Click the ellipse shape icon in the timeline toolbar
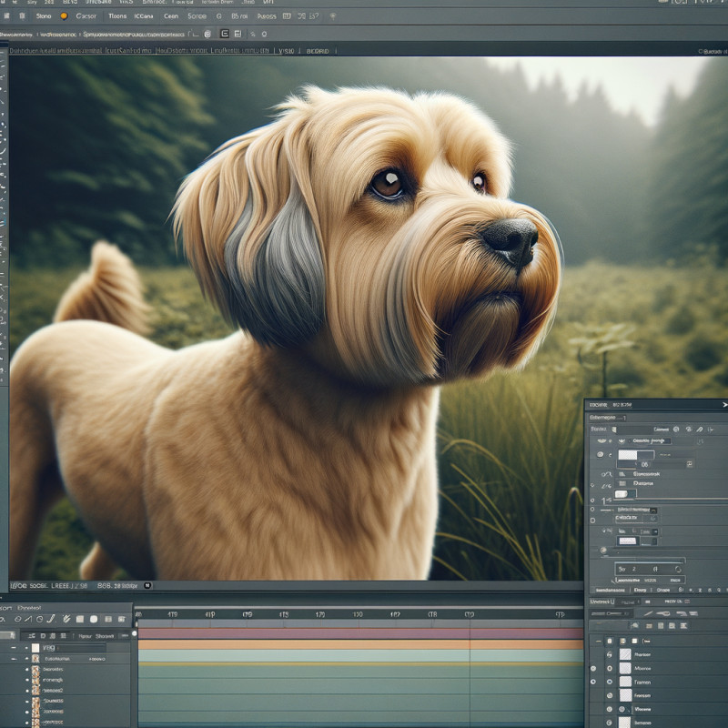 tap(93, 618)
